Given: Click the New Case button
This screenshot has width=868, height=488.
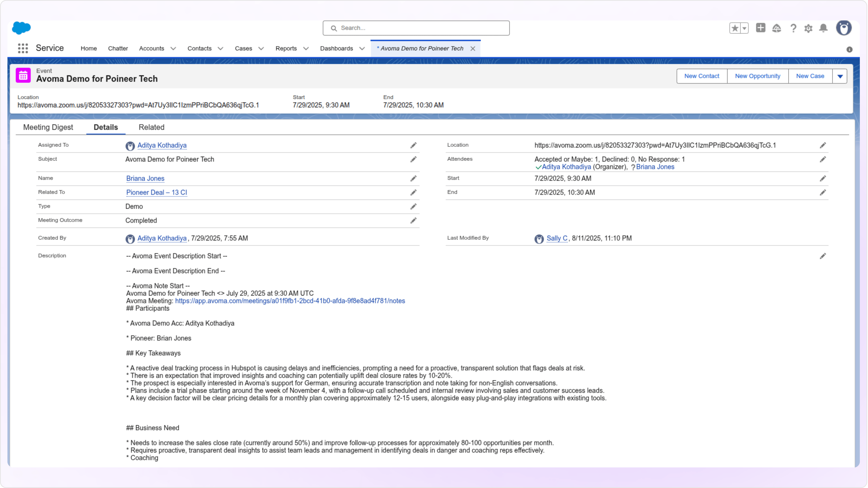Looking at the screenshot, I should click(810, 76).
